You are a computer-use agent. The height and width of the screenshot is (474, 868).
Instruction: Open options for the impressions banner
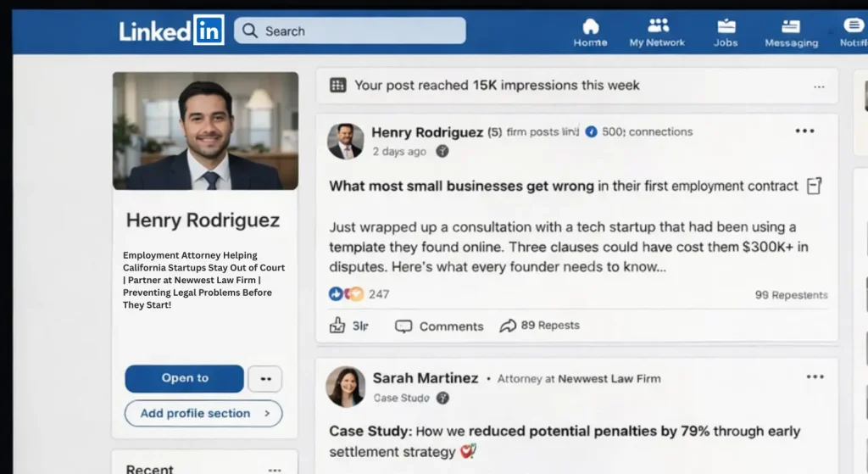(x=819, y=87)
